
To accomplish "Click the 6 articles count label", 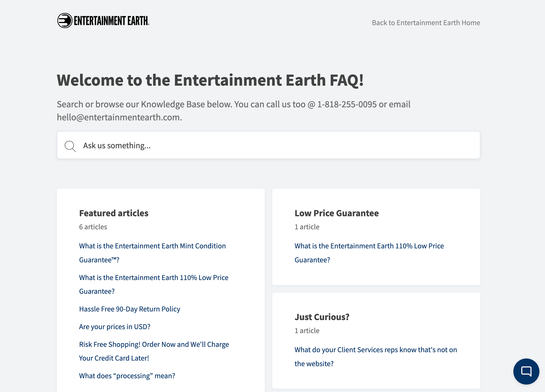I will pos(93,227).
